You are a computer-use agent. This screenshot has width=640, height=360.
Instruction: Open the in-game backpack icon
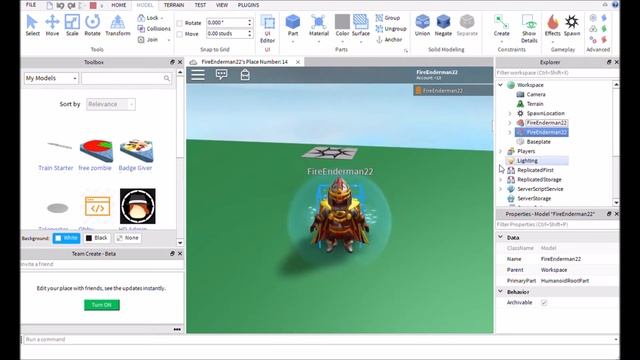click(x=245, y=75)
